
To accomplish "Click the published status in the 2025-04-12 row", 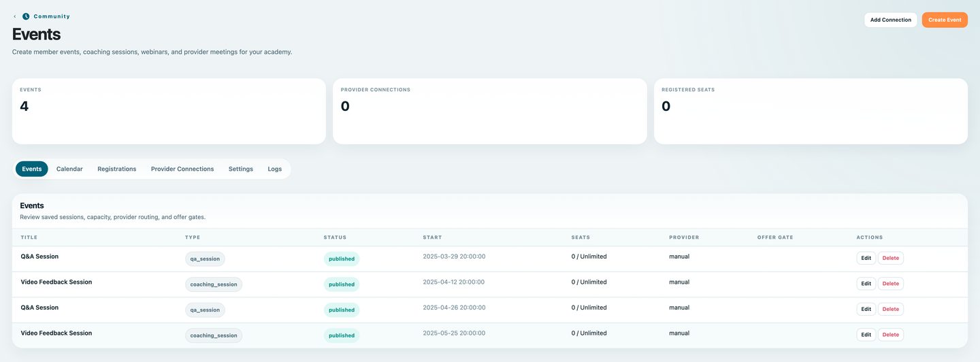I will (342, 284).
